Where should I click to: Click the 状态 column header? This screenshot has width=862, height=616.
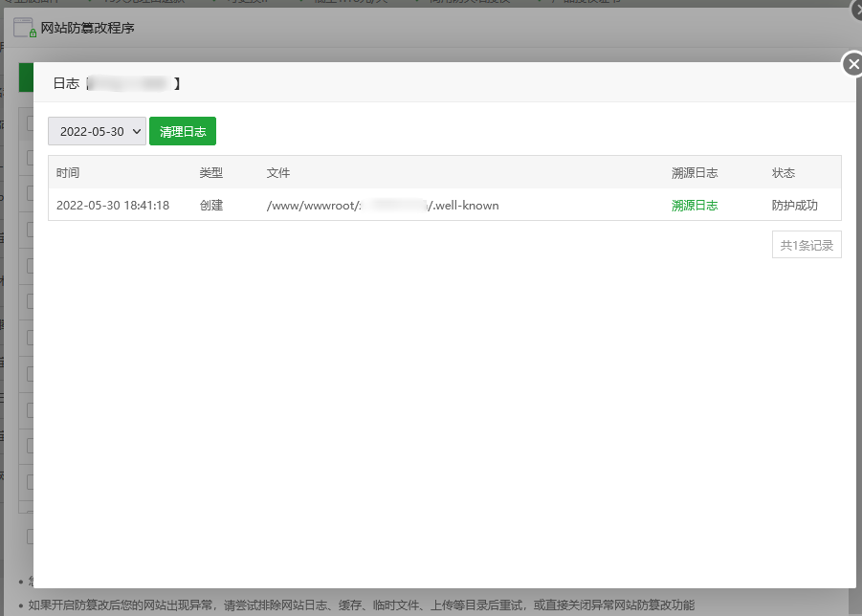pos(783,172)
